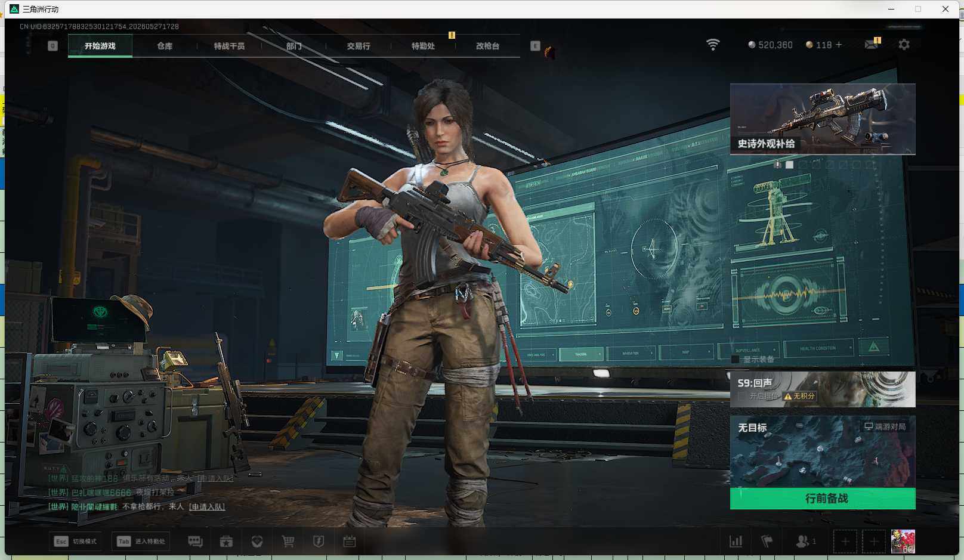Viewport: 964px width, 560px height.
Task: Click the heart shield icon
Action: click(257, 542)
